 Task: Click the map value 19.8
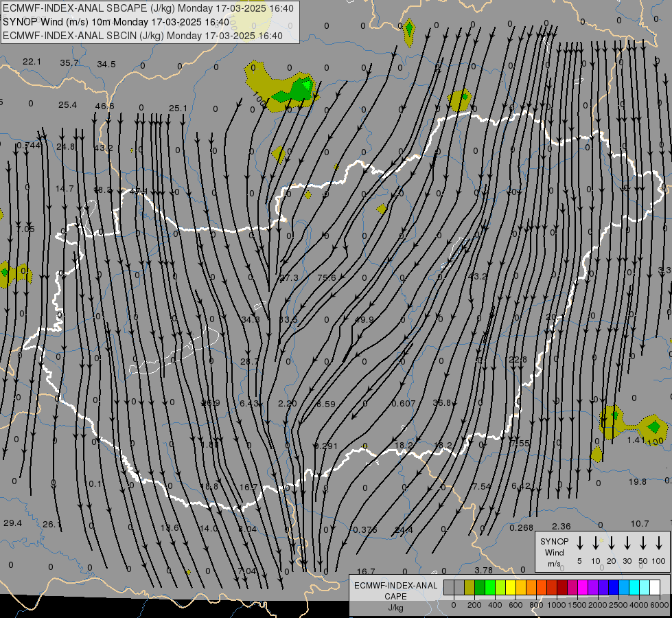click(637, 481)
